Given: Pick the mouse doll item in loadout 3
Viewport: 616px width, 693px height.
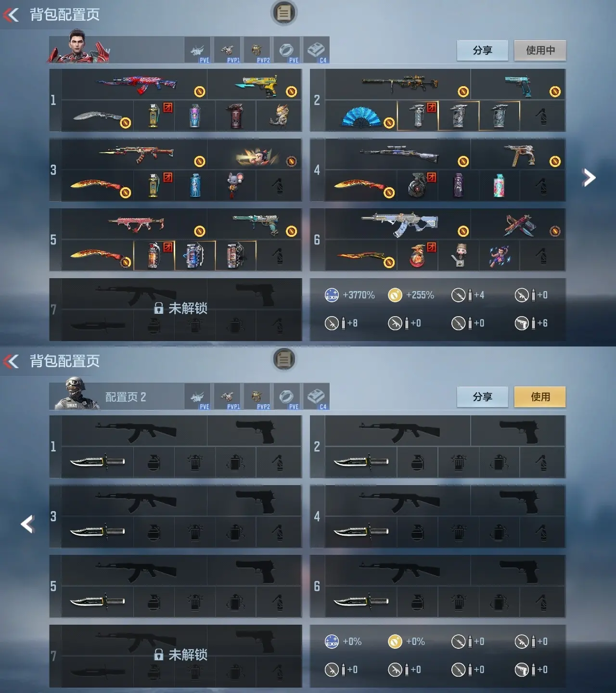Looking at the screenshot, I should [235, 186].
